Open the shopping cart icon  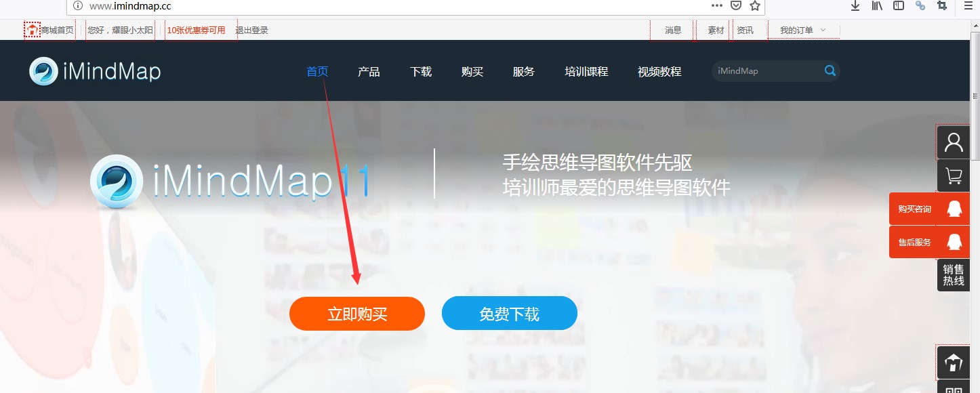pos(953,175)
